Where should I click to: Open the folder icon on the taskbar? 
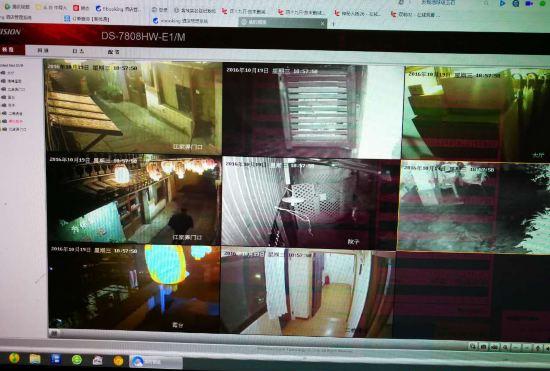(35, 359)
